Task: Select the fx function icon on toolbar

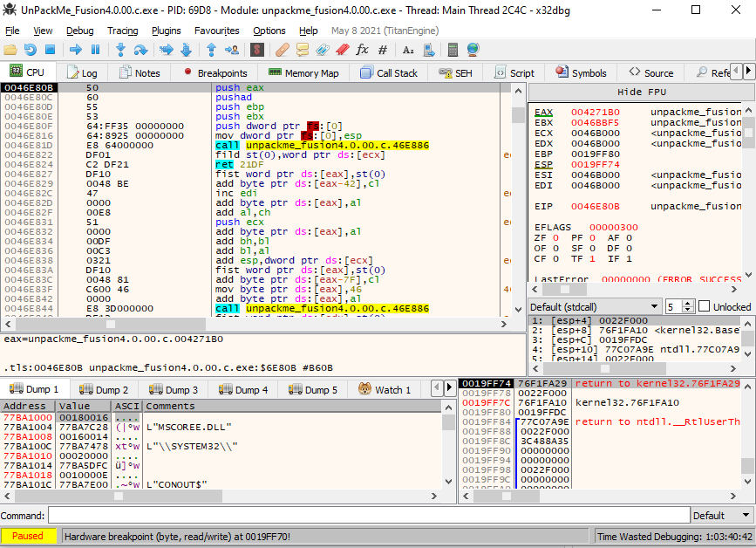Action: pyautogui.click(x=363, y=50)
